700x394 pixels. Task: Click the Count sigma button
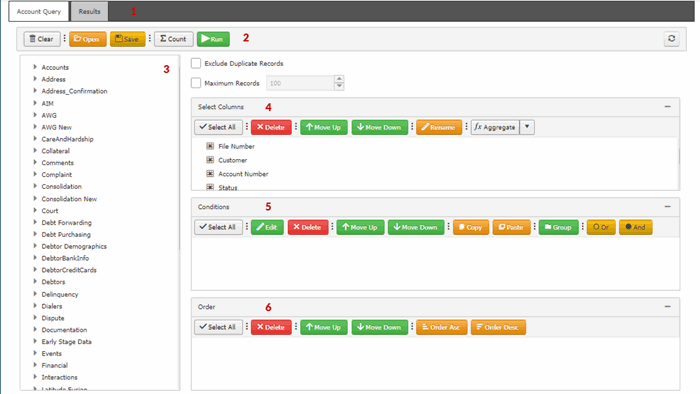point(174,39)
